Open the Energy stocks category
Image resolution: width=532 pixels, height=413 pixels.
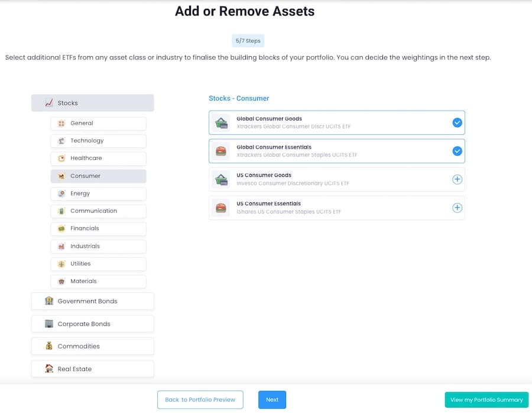click(x=98, y=193)
